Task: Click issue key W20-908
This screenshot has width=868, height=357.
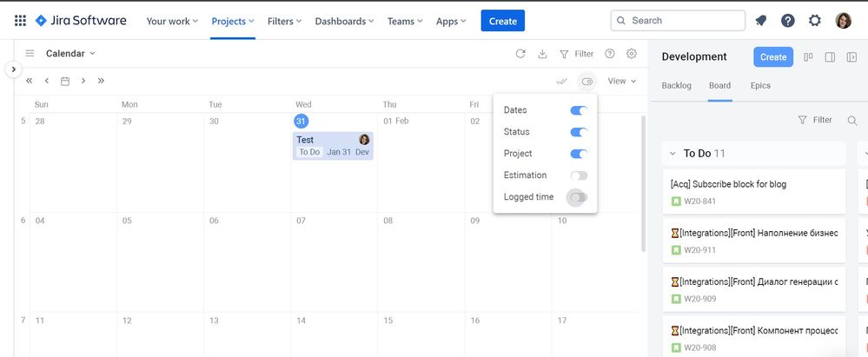Action: 699,347
